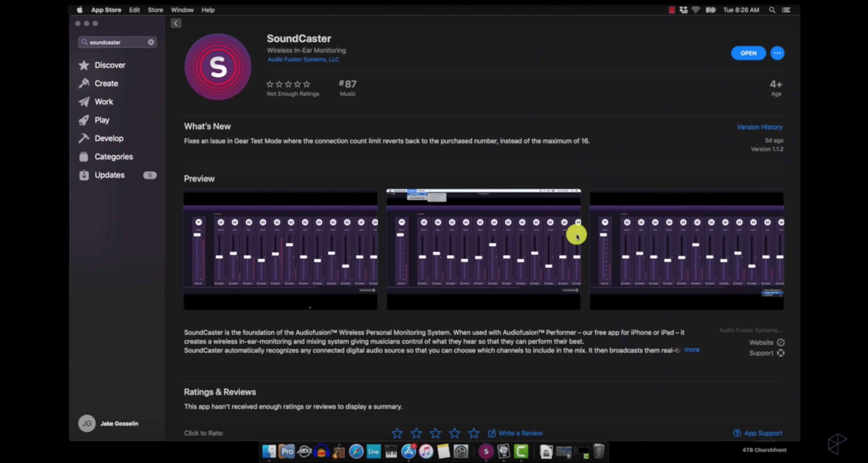Open App Support link

coord(758,433)
